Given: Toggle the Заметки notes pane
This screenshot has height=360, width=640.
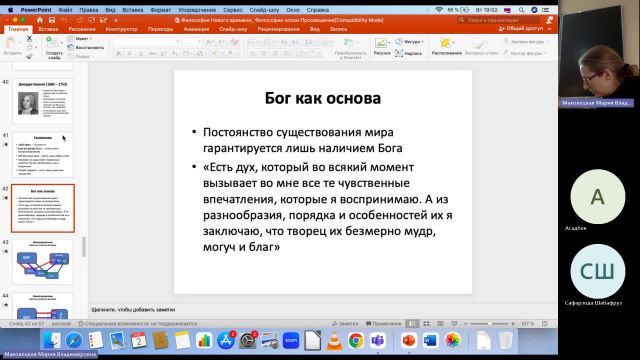Looking at the screenshot, I should coord(345,323).
